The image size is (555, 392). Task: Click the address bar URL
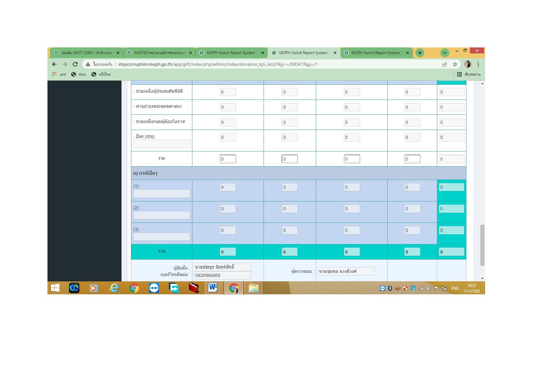coord(218,64)
